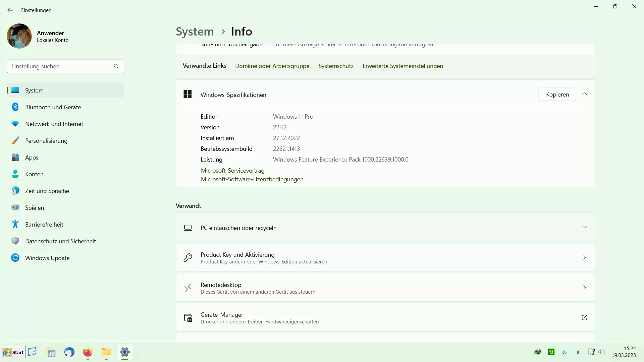The height and width of the screenshot is (362, 644).
Task: Expand PC eintauschen oder recyceln
Action: pos(385,227)
